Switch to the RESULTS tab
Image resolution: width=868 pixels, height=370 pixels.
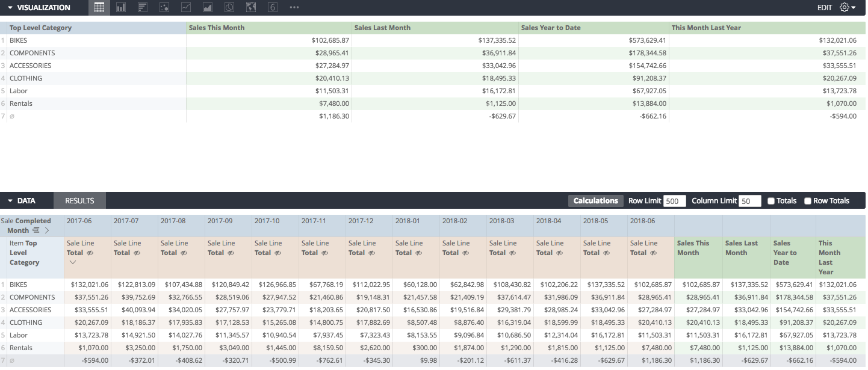(x=79, y=201)
